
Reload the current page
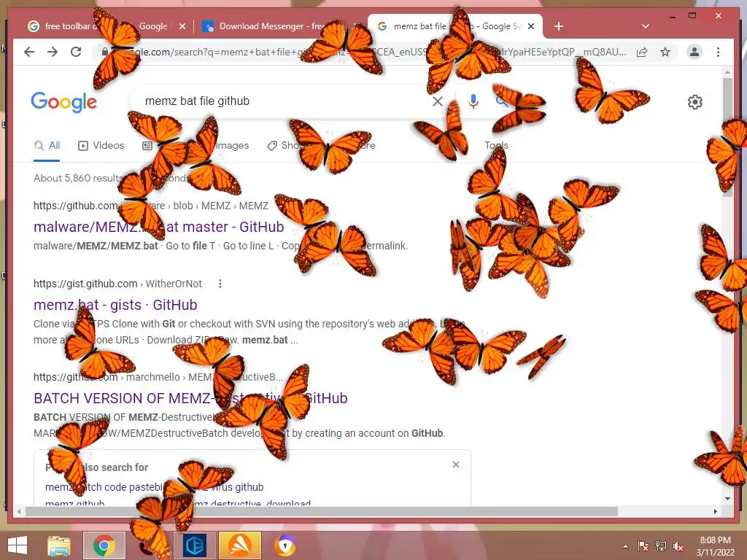point(76,52)
